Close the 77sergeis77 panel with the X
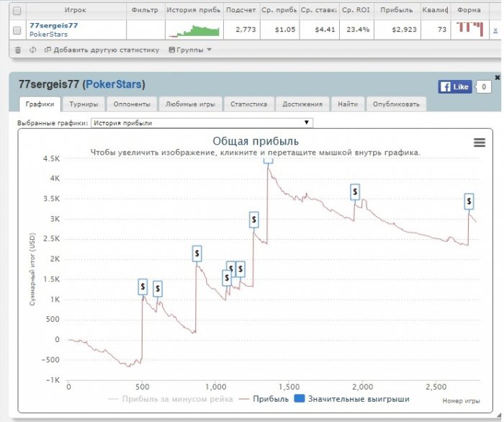 (x=498, y=78)
